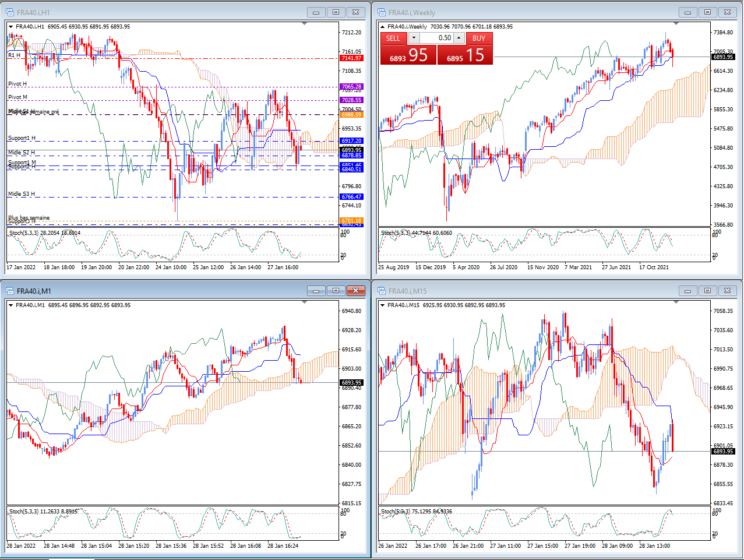Click the blue 6878.85 price tag
This screenshot has height=560, width=744.
351,156
